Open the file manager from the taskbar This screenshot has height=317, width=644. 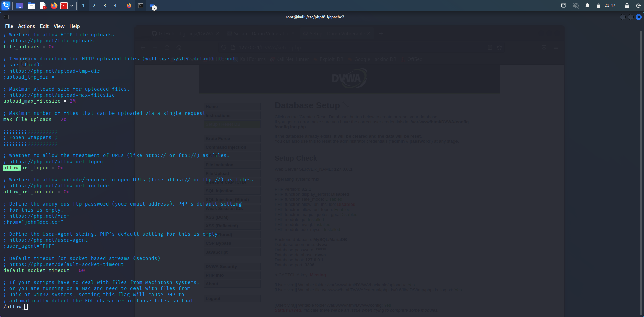coord(31,5)
